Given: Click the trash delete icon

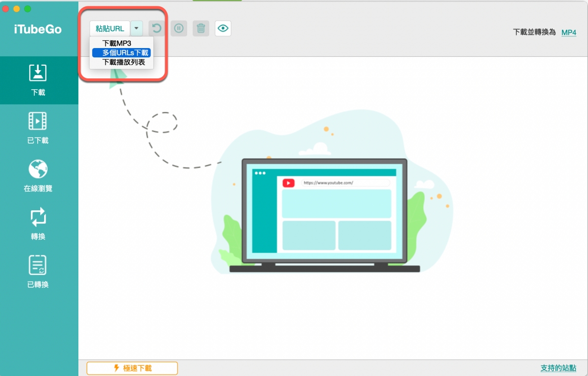Looking at the screenshot, I should (201, 28).
